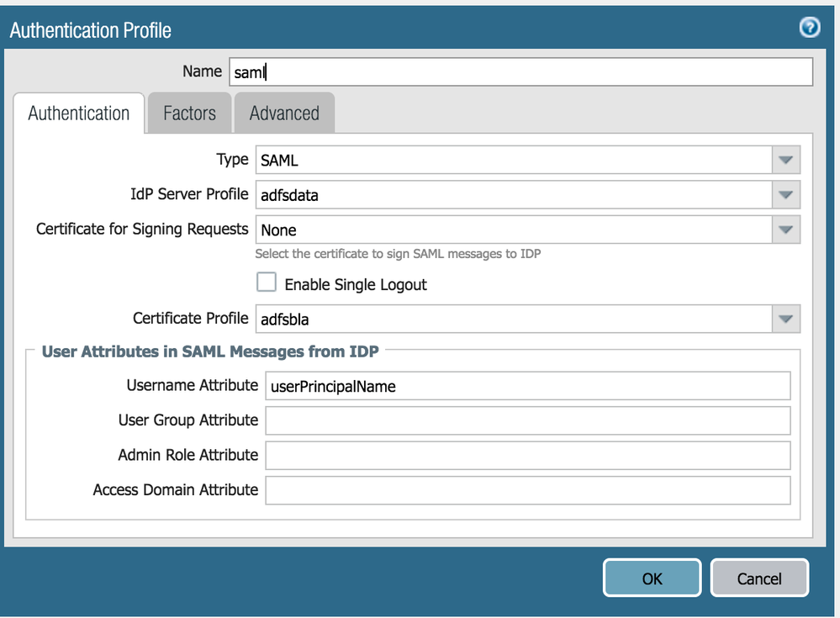Expand the IdP Server Profile dropdown arrow
The height and width of the screenshot is (618, 840).
pyautogui.click(x=785, y=195)
